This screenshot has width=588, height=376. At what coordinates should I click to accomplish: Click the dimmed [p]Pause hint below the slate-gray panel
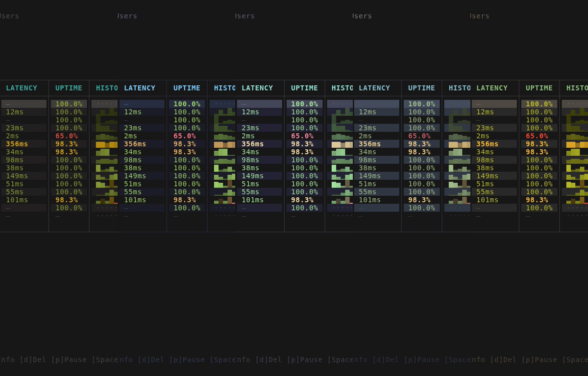(x=421, y=360)
